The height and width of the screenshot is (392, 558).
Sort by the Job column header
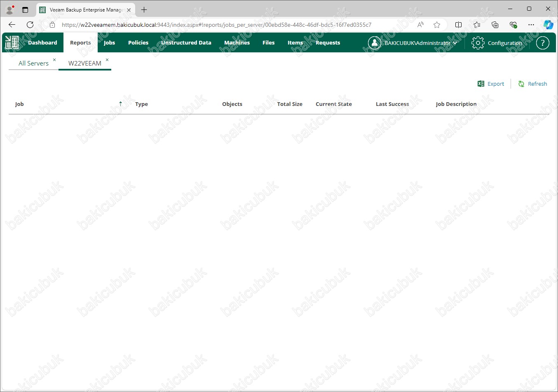coord(19,104)
